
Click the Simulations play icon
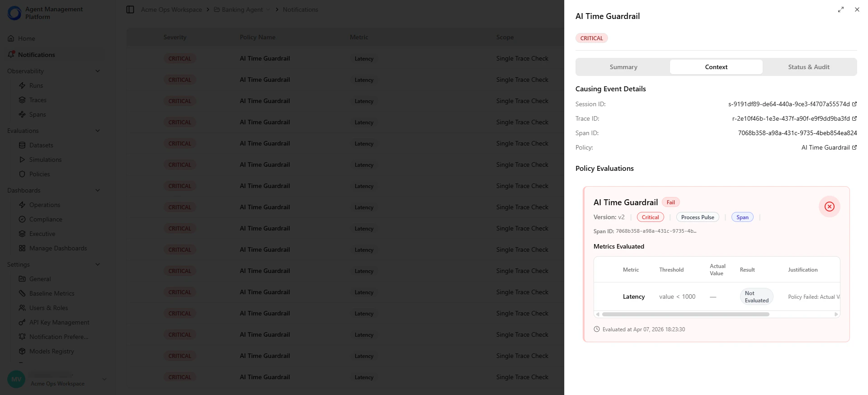(x=22, y=160)
